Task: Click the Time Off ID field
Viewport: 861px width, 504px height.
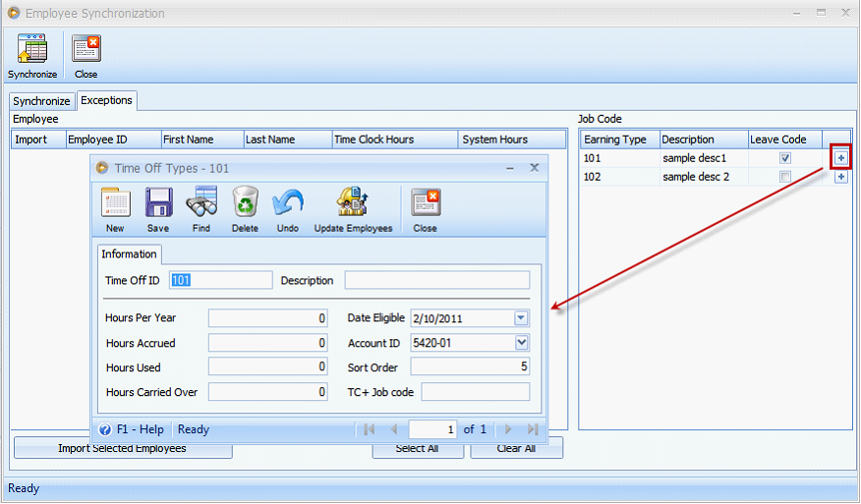Action: click(x=221, y=280)
